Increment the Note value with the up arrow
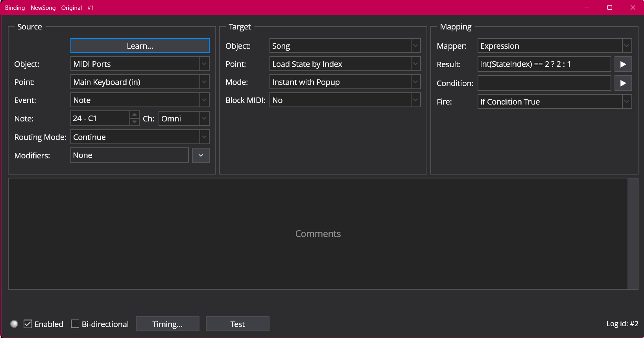This screenshot has width=644, height=338. (x=135, y=115)
